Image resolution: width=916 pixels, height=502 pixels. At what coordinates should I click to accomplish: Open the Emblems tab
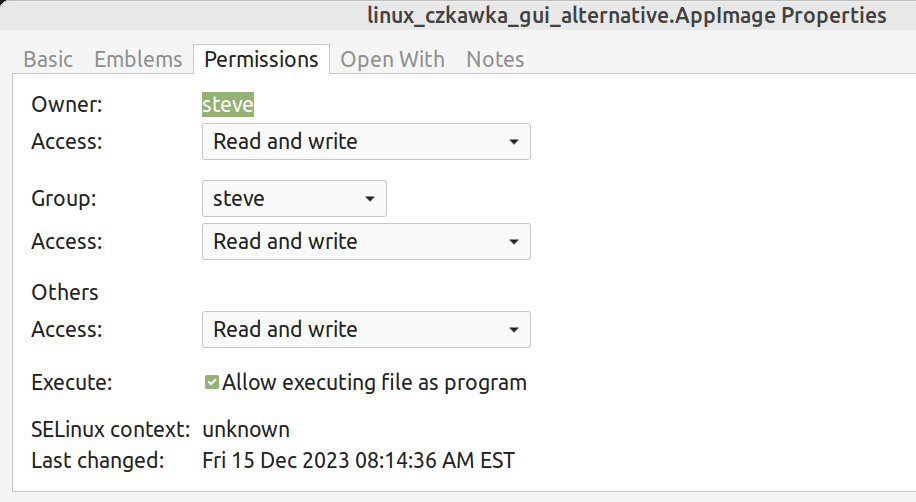click(138, 59)
